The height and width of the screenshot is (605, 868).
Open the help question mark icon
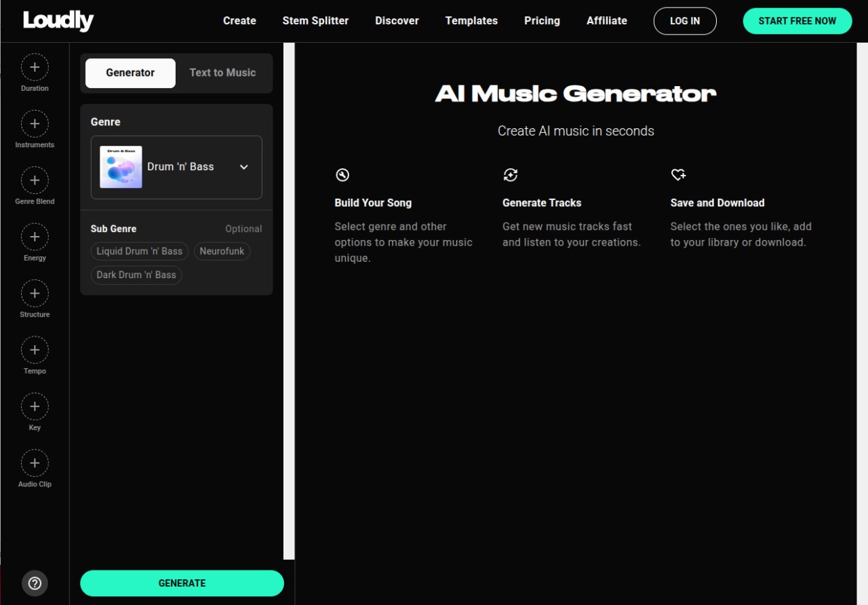point(35,583)
